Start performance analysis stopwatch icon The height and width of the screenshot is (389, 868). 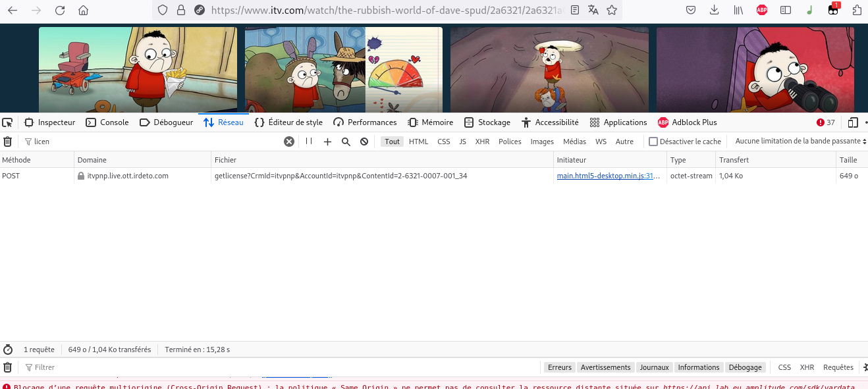point(8,350)
